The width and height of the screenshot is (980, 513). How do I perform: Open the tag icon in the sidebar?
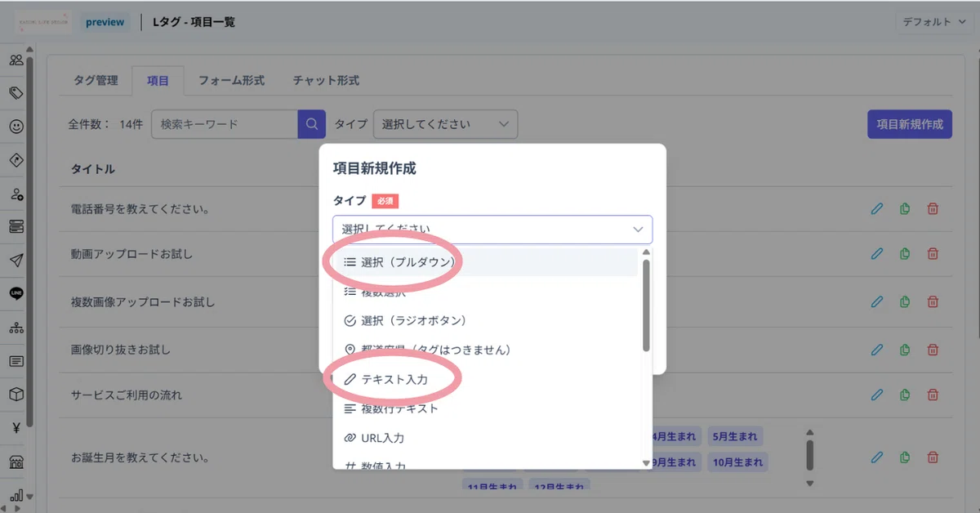(16, 93)
